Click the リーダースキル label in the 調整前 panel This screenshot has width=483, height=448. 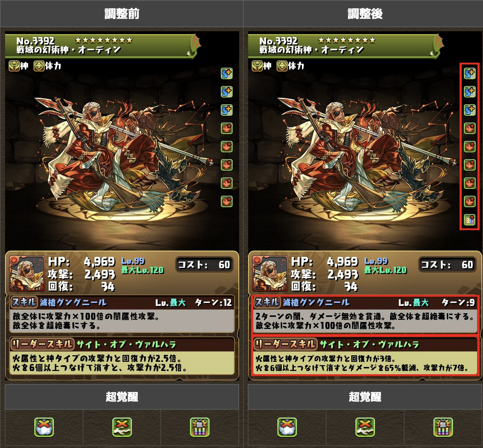(42, 344)
